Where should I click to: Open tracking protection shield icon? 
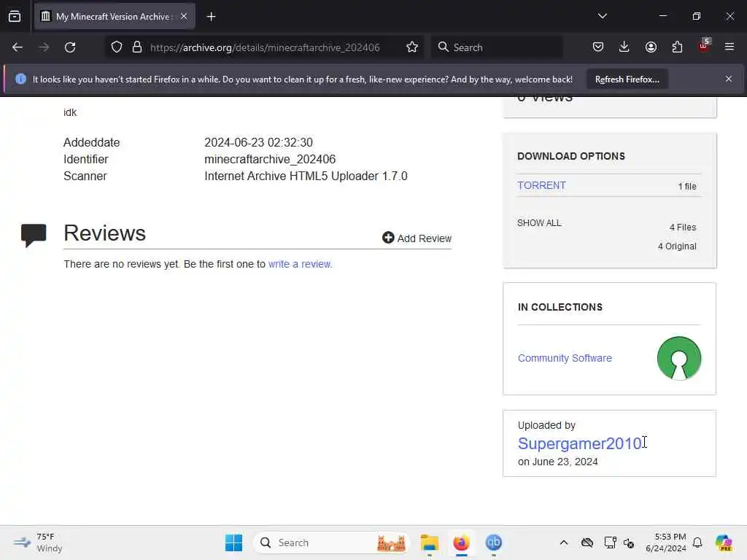(x=117, y=47)
